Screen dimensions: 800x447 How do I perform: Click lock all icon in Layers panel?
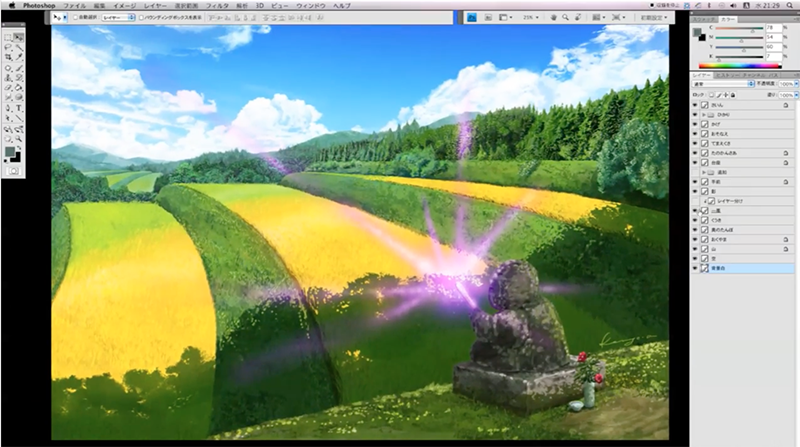pyautogui.click(x=733, y=95)
